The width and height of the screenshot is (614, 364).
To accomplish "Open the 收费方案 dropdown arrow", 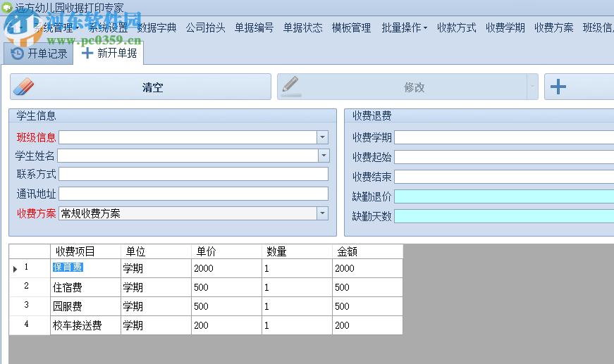I will pos(322,213).
